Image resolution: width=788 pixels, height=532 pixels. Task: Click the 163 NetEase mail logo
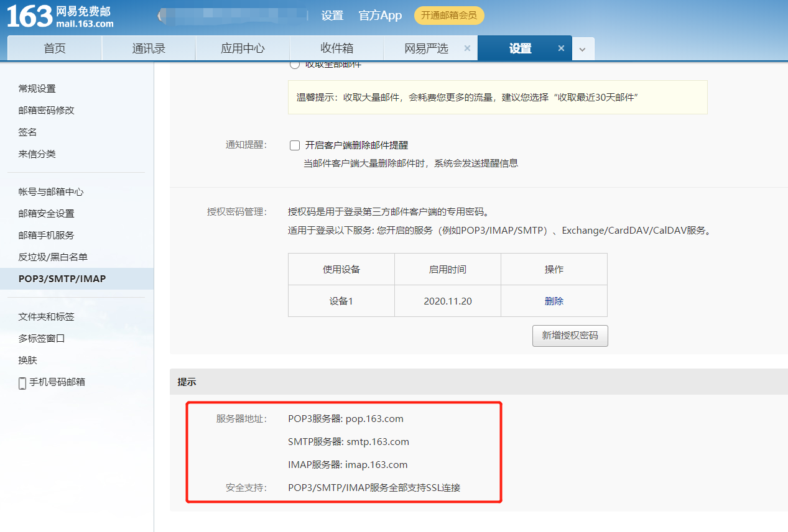tap(60, 17)
